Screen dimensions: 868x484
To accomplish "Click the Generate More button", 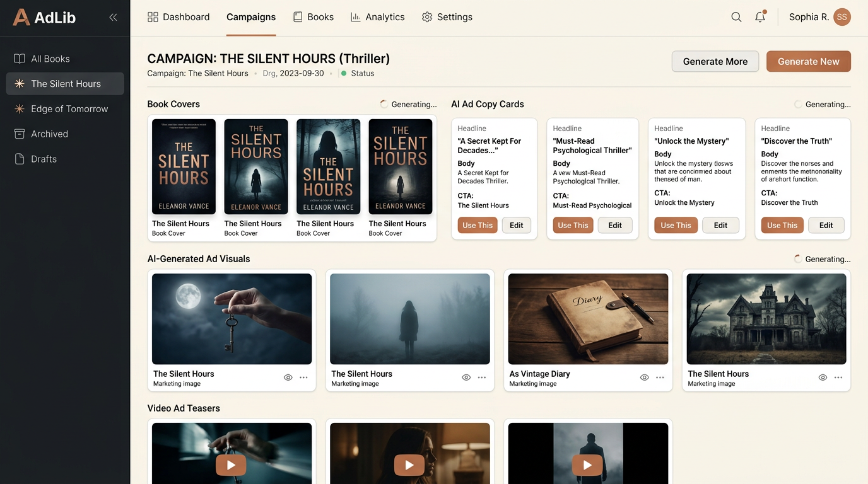I will point(715,61).
